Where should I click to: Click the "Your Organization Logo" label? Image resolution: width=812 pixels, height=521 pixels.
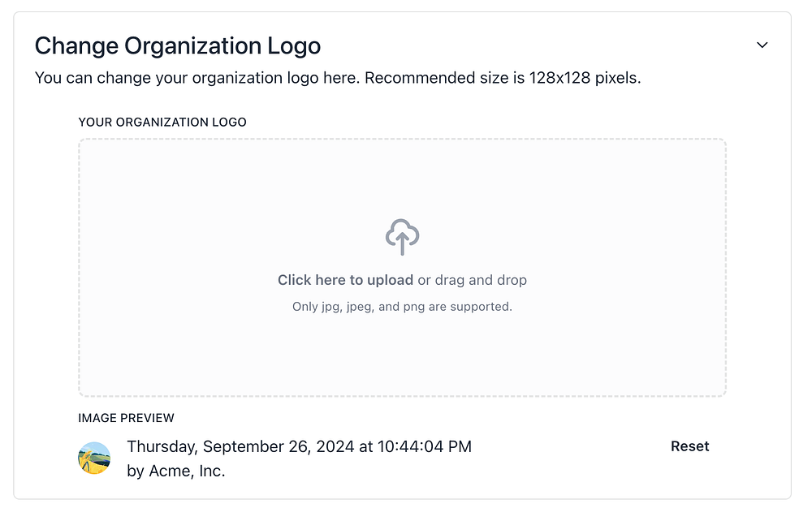tap(162, 123)
